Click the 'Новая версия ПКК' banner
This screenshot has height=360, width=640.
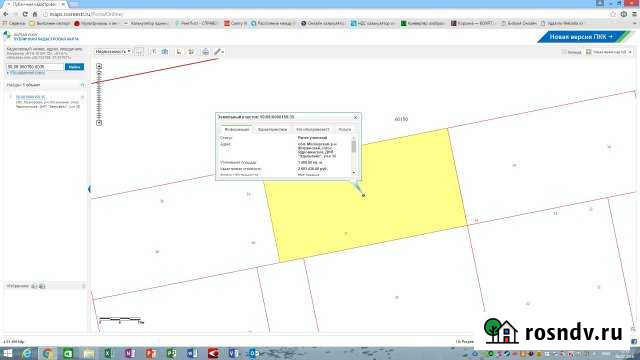[583, 37]
